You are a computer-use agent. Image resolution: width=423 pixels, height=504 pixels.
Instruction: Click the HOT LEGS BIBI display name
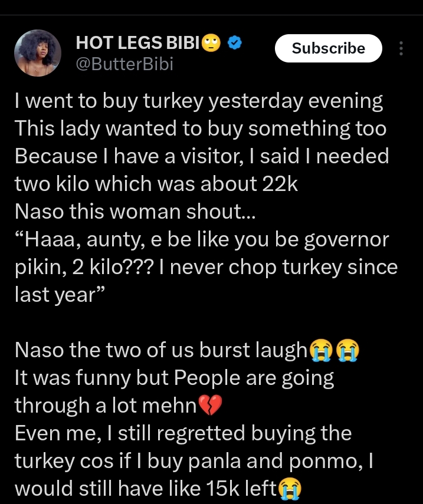pos(137,43)
